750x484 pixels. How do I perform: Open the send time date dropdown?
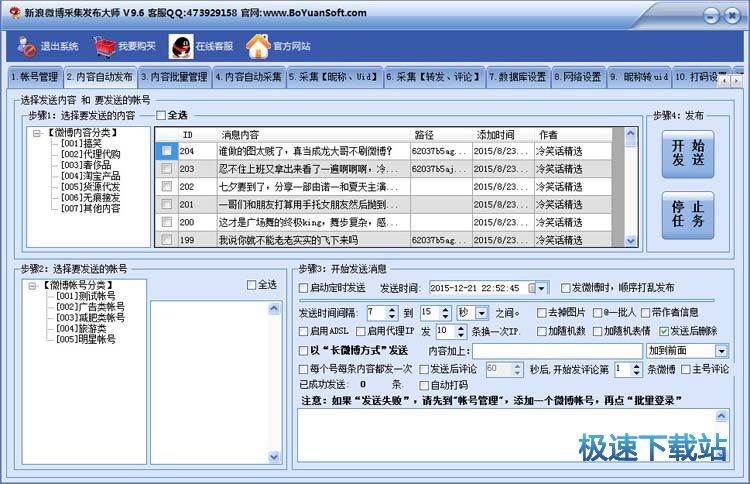543,288
